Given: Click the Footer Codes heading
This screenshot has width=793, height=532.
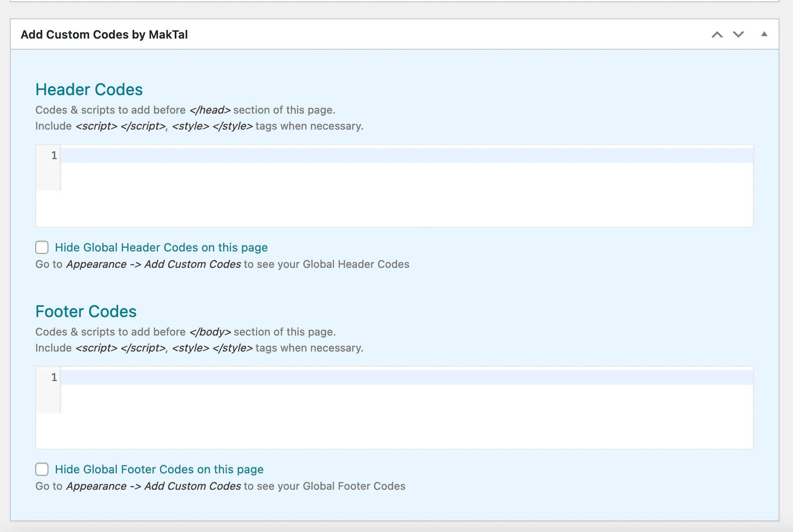Looking at the screenshot, I should [x=86, y=311].
